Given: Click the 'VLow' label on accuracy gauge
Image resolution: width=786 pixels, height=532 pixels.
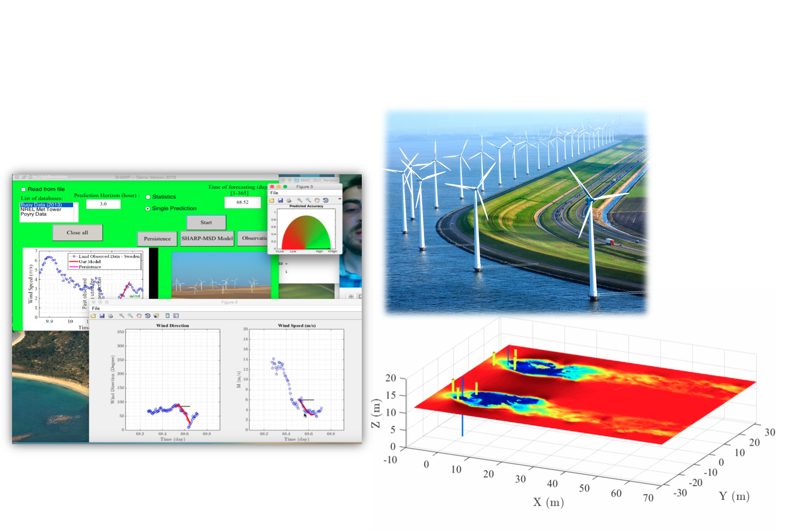Looking at the screenshot, I should click(280, 251).
